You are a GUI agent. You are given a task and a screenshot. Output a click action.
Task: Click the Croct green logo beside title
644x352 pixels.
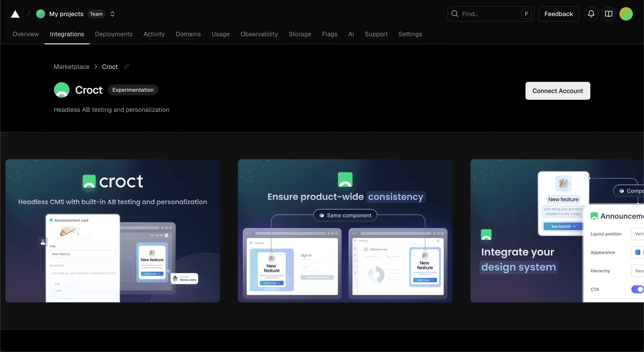point(61,90)
